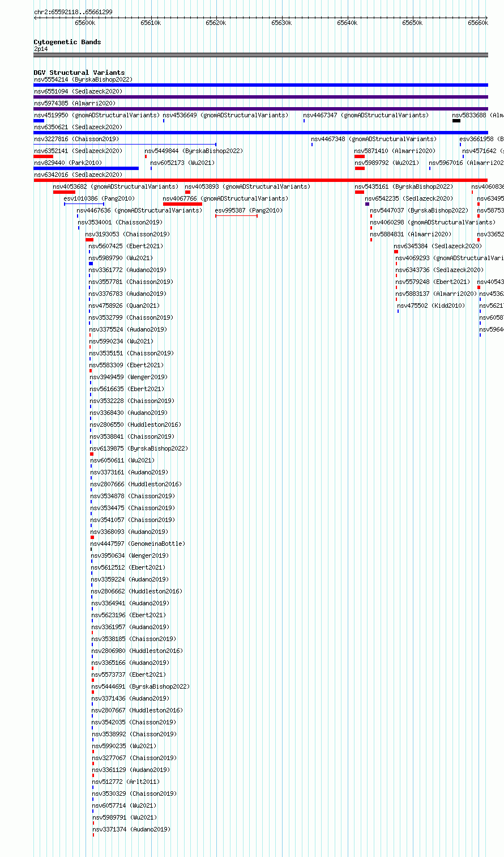
Task: Click the 65630k ruler position
Action: pos(281,23)
